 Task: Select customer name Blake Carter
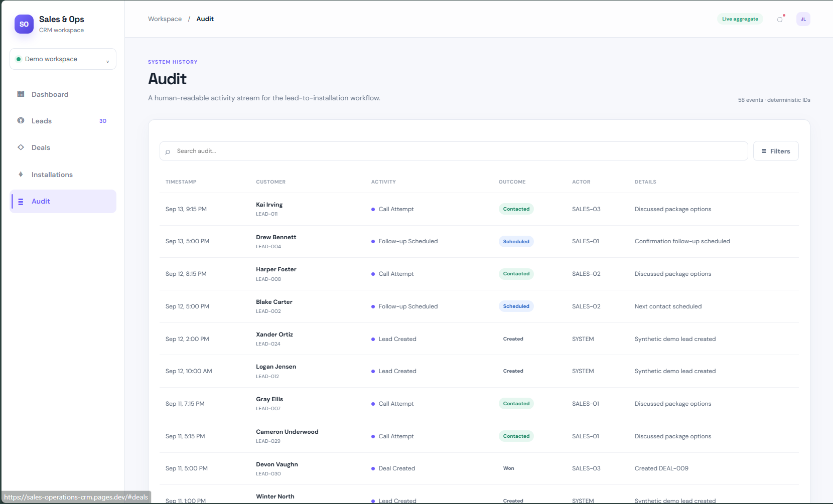tap(274, 302)
